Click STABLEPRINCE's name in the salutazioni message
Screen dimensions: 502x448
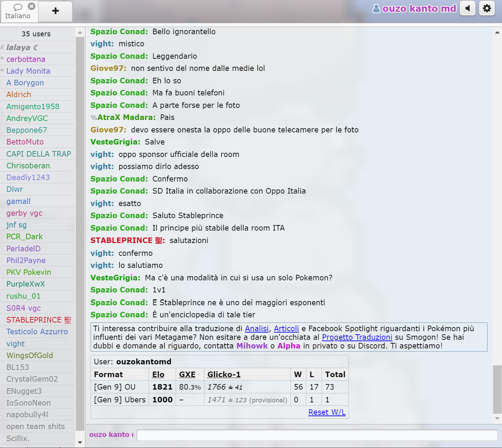coord(128,240)
